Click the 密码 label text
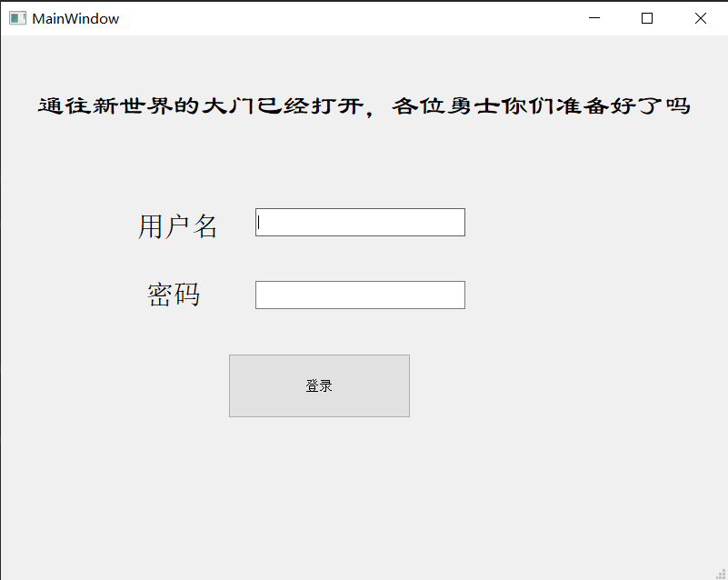This screenshot has height=580, width=728. click(174, 295)
